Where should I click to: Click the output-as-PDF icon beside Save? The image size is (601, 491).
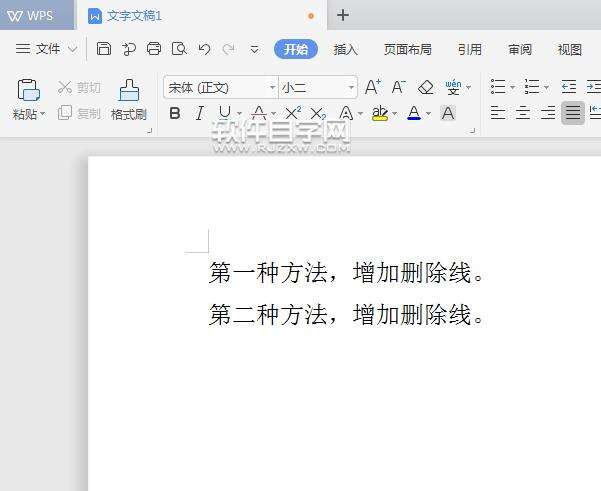tap(129, 49)
